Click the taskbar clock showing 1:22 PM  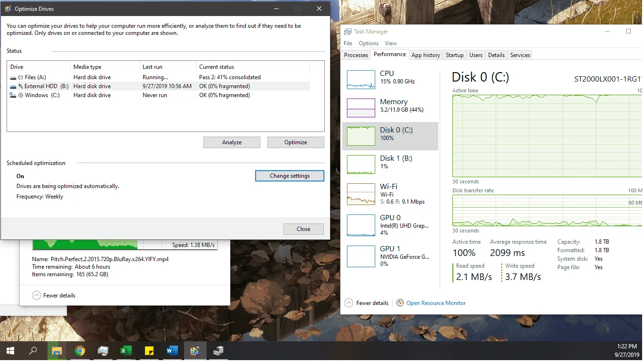[x=627, y=351]
